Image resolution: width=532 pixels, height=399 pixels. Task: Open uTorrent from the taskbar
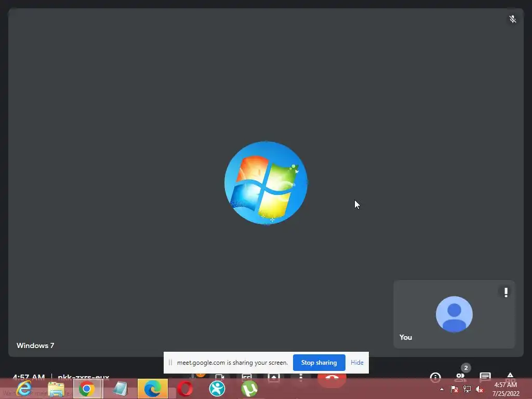(x=249, y=389)
